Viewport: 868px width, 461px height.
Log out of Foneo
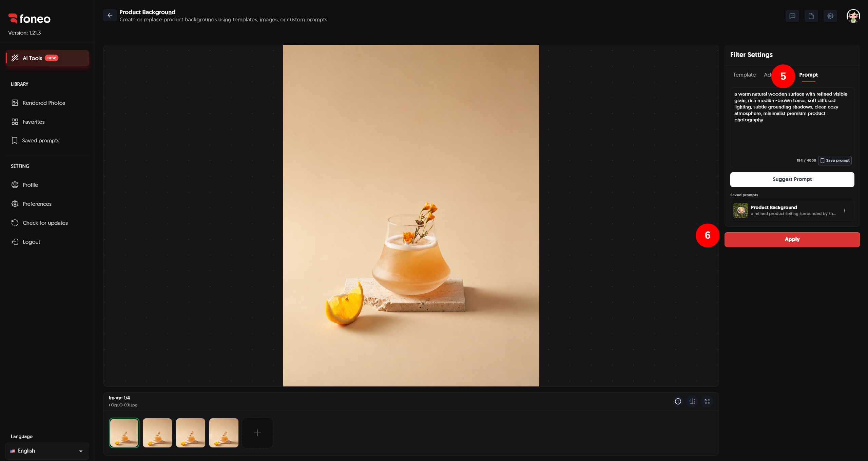click(x=31, y=242)
